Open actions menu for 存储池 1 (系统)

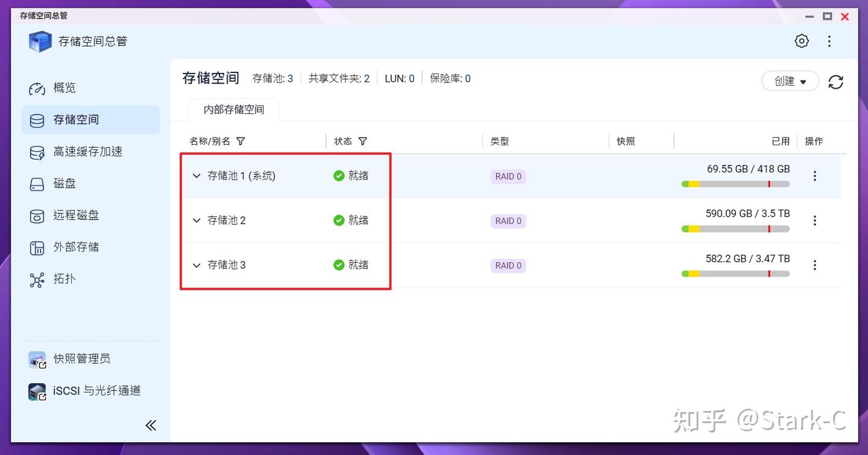(x=815, y=176)
